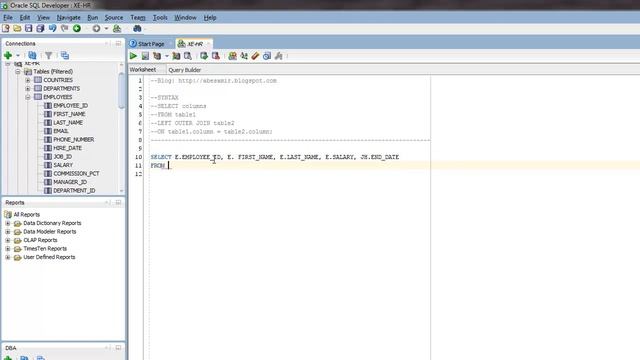Open the Source menu
The height and width of the screenshot is (360, 640).
click(x=114, y=18)
